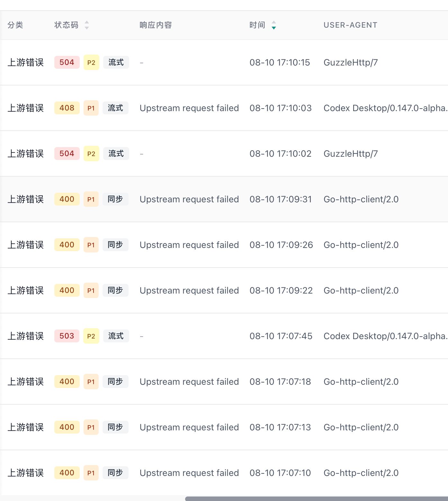The width and height of the screenshot is (448, 501).
Task: Click the 504 status badge at 17:10:15
Action: (67, 62)
